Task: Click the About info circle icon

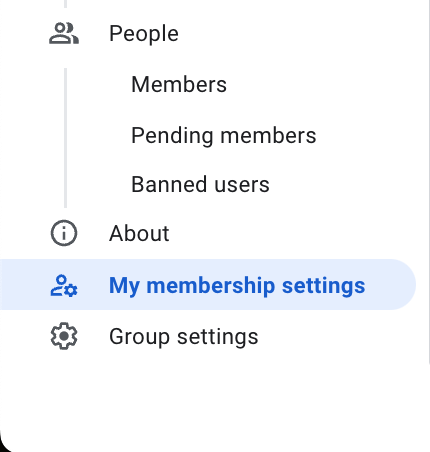Action: tap(64, 233)
